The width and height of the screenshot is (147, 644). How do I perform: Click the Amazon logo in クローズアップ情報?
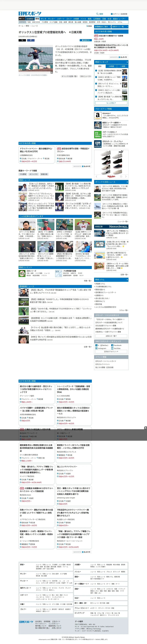[98, 116]
